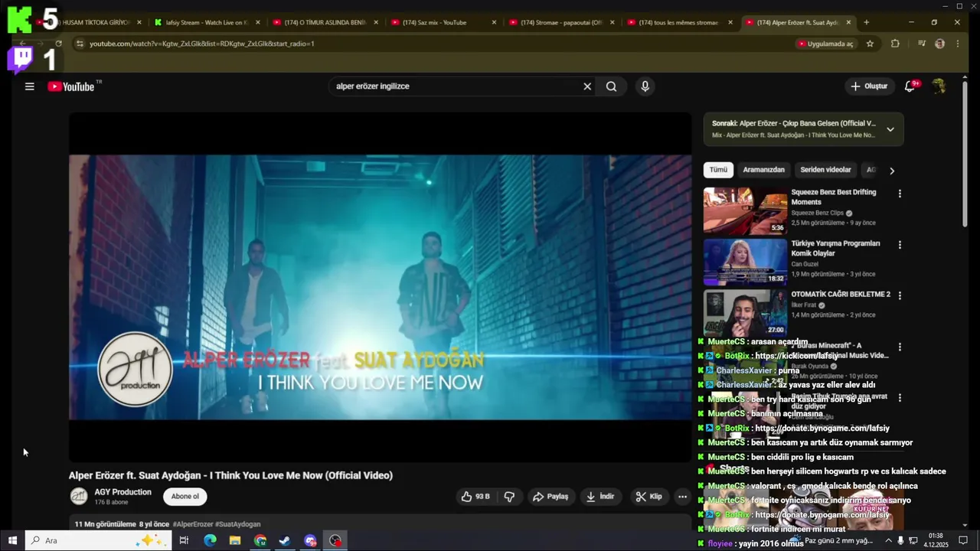The image size is (980, 551).
Task: Open options for Türkiye Yarışma Programları video
Action: (x=900, y=245)
